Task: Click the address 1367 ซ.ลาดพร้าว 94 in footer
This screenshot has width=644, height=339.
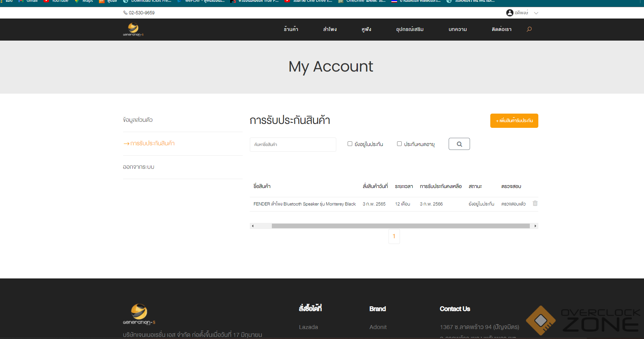Action: (x=479, y=327)
